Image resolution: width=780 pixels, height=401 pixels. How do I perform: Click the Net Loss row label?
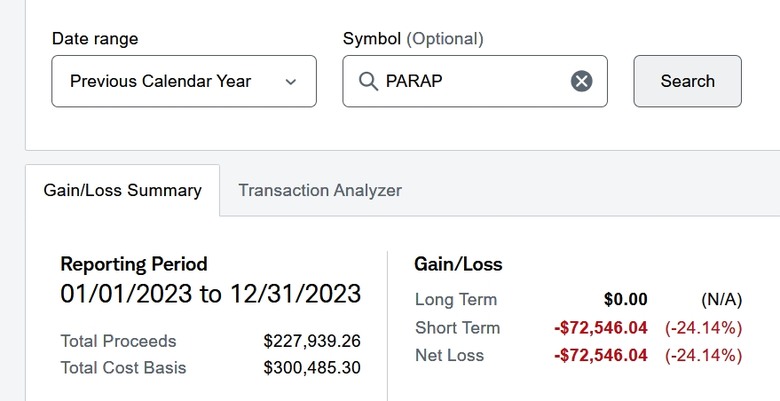(x=450, y=355)
